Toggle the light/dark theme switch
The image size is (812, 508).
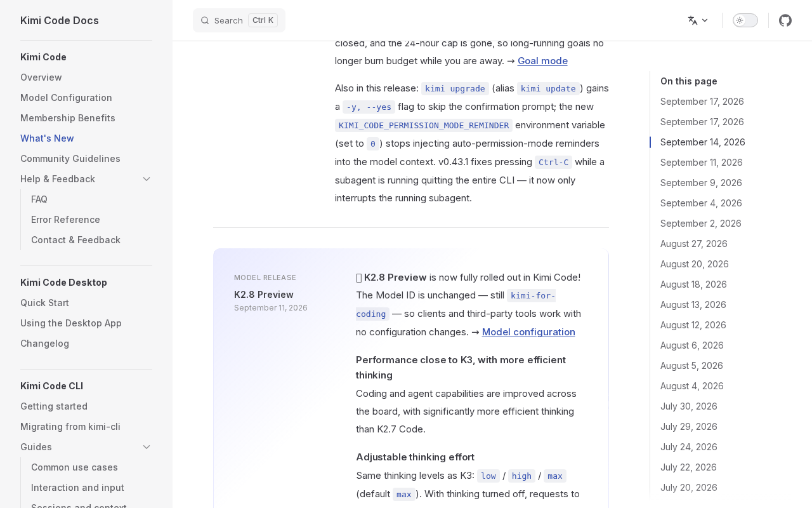pos(745,20)
